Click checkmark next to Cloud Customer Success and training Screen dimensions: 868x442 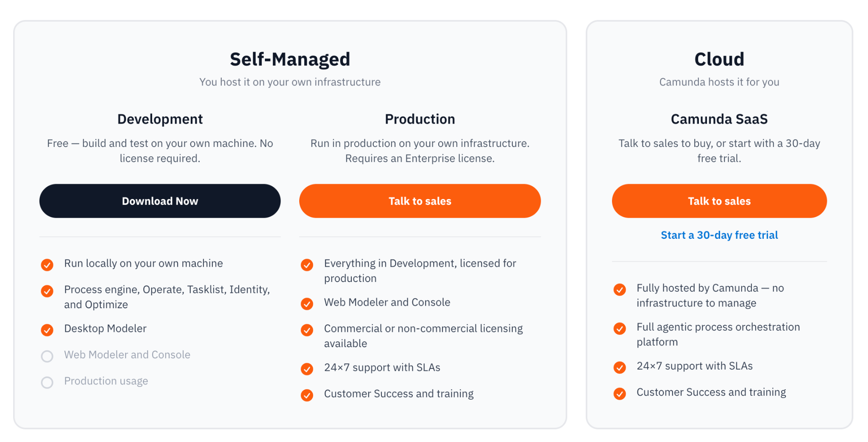(x=620, y=393)
